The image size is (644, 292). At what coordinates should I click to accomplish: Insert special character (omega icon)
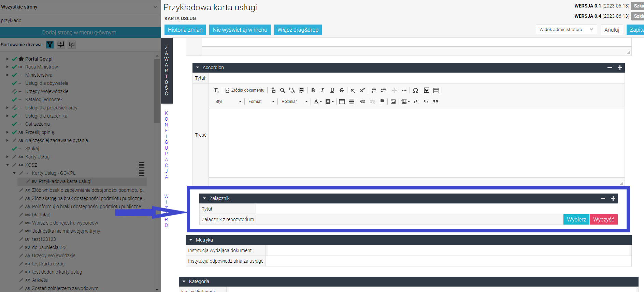tap(415, 90)
